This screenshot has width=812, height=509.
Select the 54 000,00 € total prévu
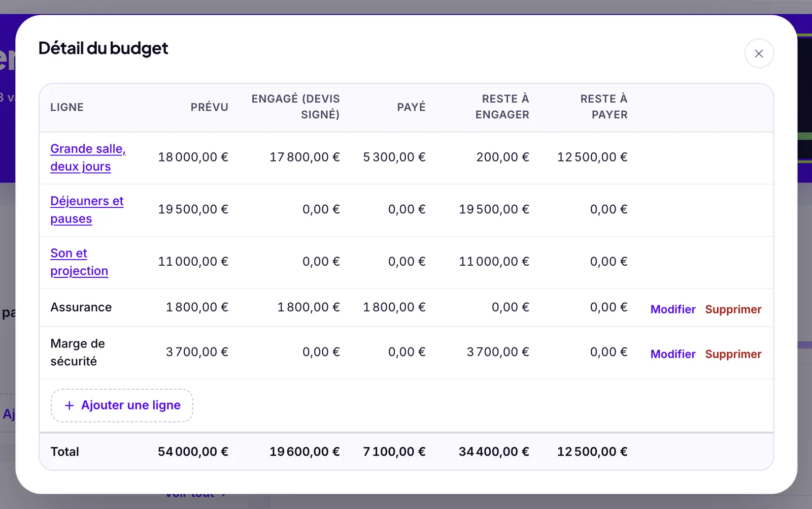193,452
